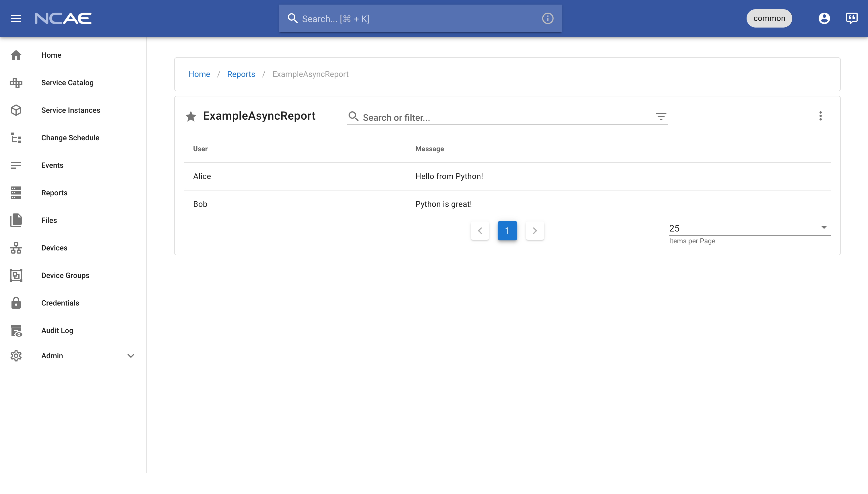The width and height of the screenshot is (868, 494).
Task: Click the Reports sidebar icon
Action: tap(16, 193)
